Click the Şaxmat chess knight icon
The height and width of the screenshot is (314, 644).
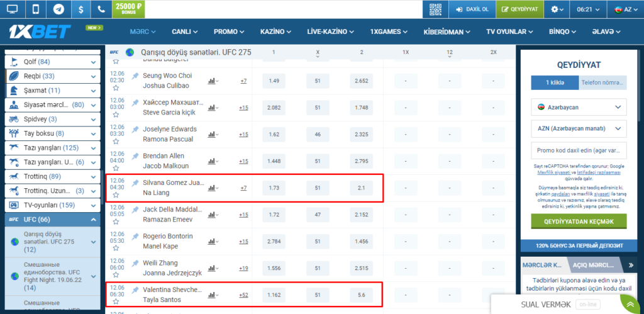click(x=14, y=91)
